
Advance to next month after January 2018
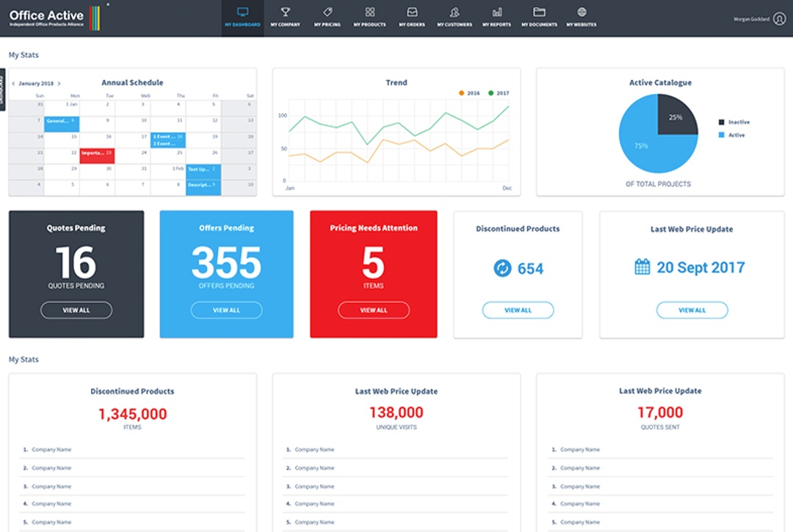point(59,84)
